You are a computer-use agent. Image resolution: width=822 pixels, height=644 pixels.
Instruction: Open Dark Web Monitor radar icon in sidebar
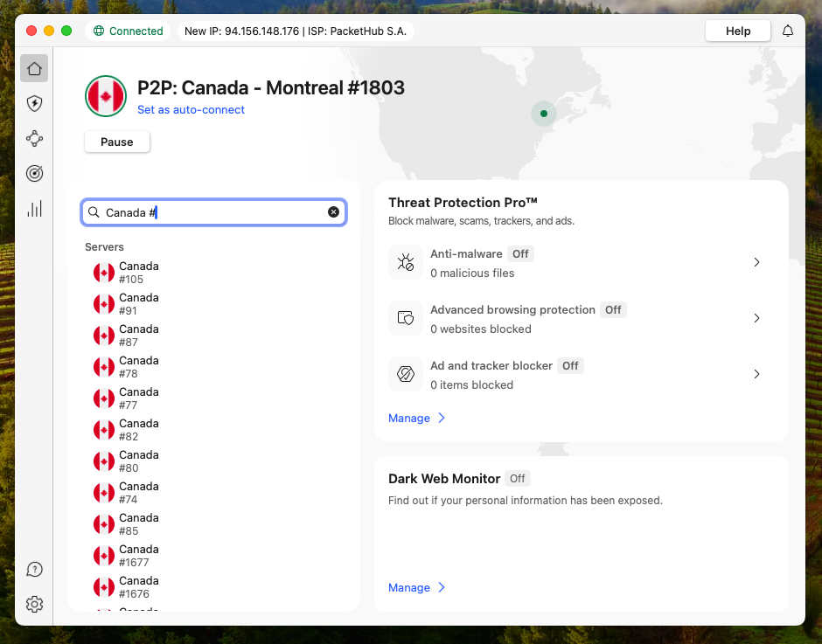[x=34, y=173]
